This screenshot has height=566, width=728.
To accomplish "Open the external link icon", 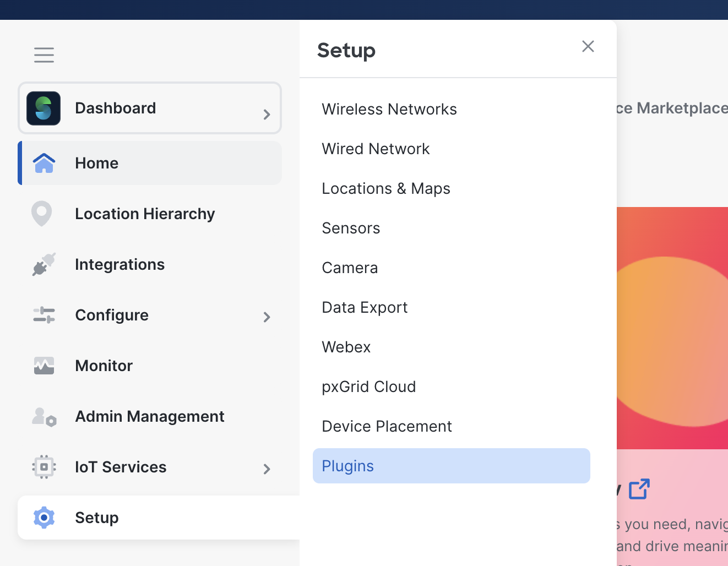I will 639,489.
